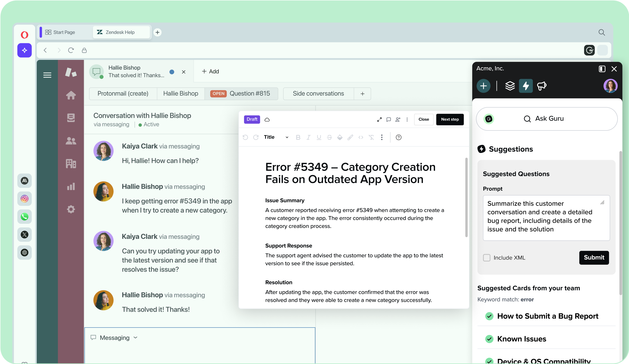Toggle the Guru panel dock layout icon
Viewport: 629px width, 364px height.
point(602,69)
